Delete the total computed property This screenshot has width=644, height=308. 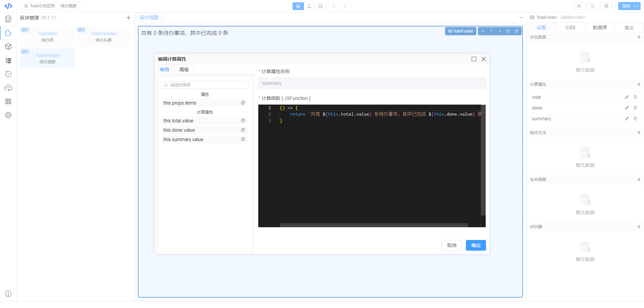(x=635, y=97)
